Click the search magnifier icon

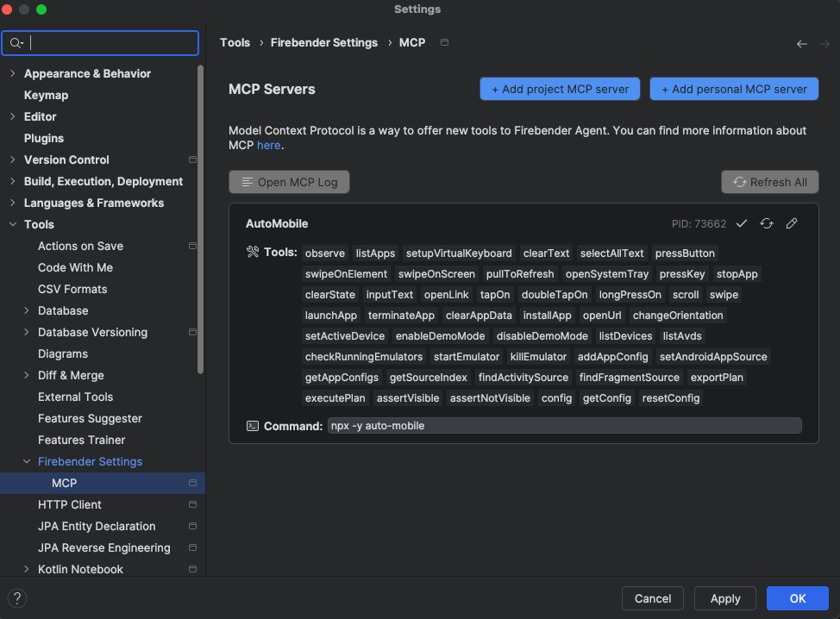click(x=16, y=43)
